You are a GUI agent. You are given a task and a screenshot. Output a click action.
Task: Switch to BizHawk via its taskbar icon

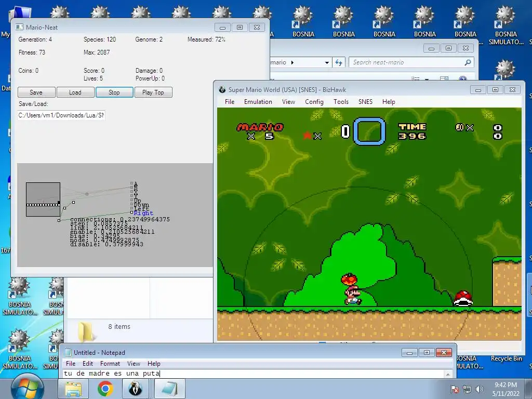[136, 389]
